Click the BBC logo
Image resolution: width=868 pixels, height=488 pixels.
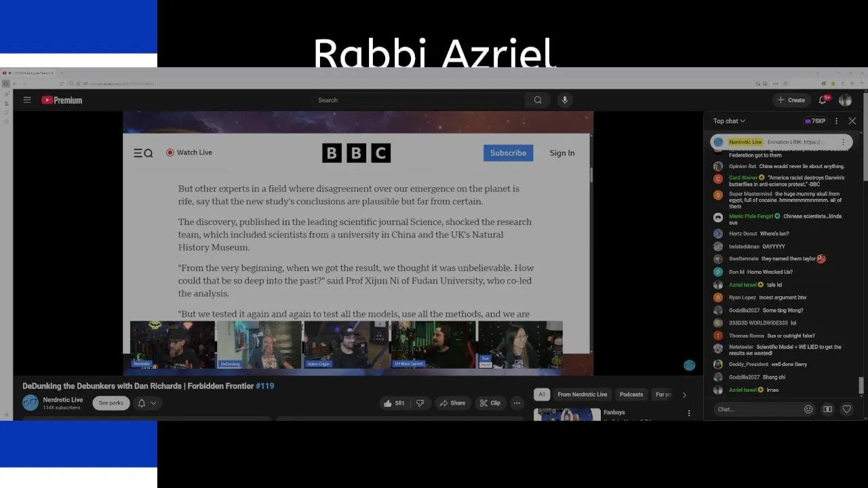[x=357, y=153]
